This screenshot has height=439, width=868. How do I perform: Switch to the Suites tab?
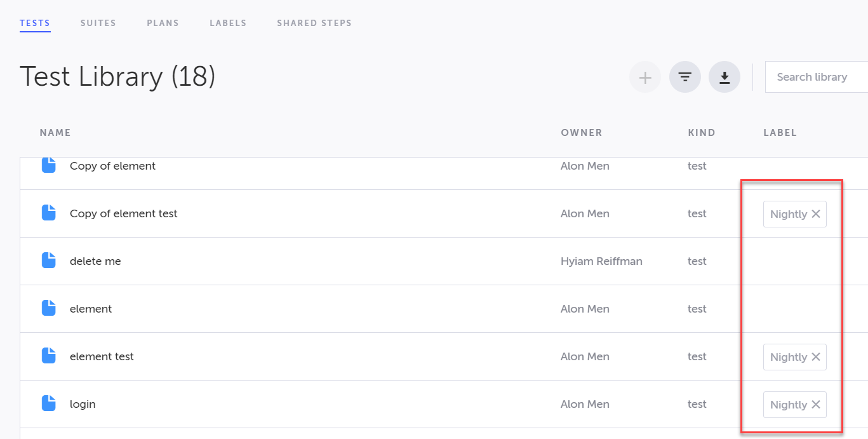point(98,23)
